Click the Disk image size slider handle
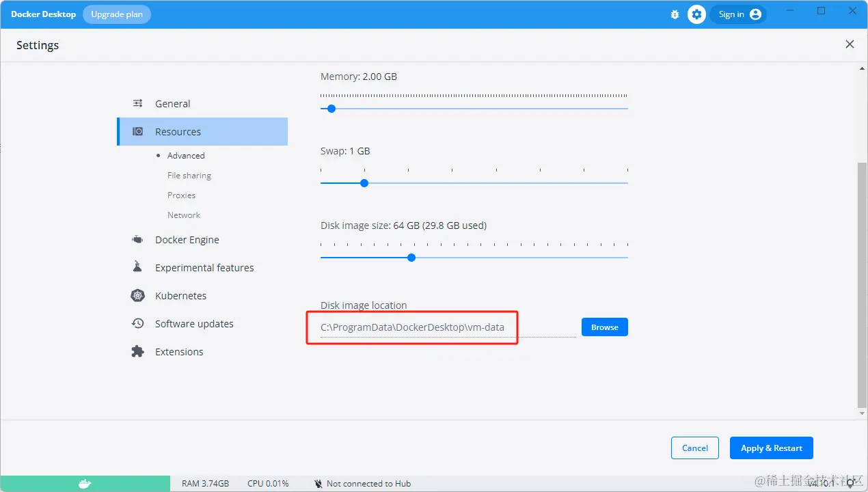The height and width of the screenshot is (492, 868). 411,258
